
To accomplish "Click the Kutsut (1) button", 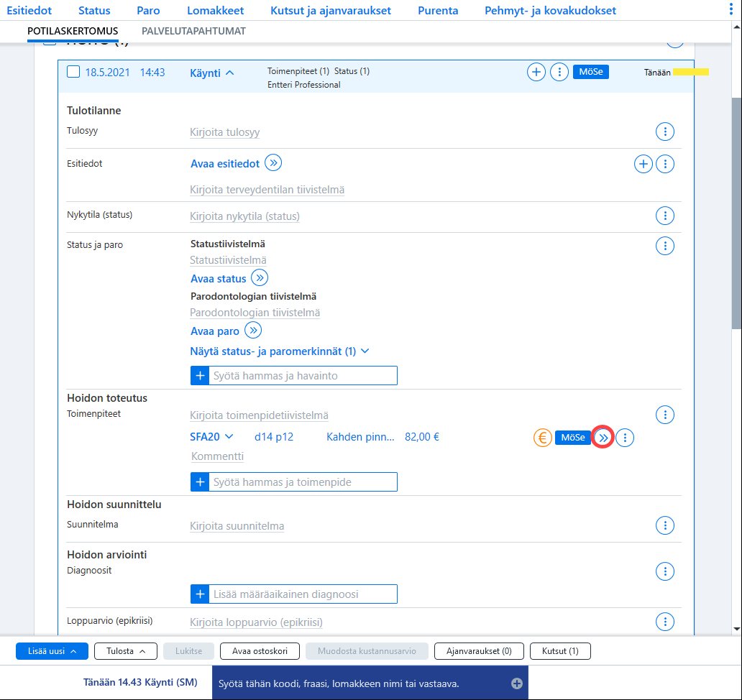I will click(560, 651).
